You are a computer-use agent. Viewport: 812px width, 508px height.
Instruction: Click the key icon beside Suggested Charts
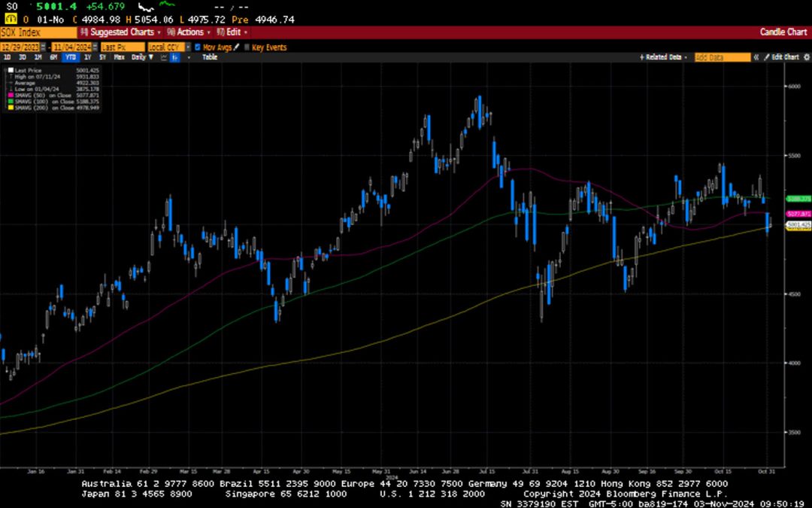click(x=83, y=32)
